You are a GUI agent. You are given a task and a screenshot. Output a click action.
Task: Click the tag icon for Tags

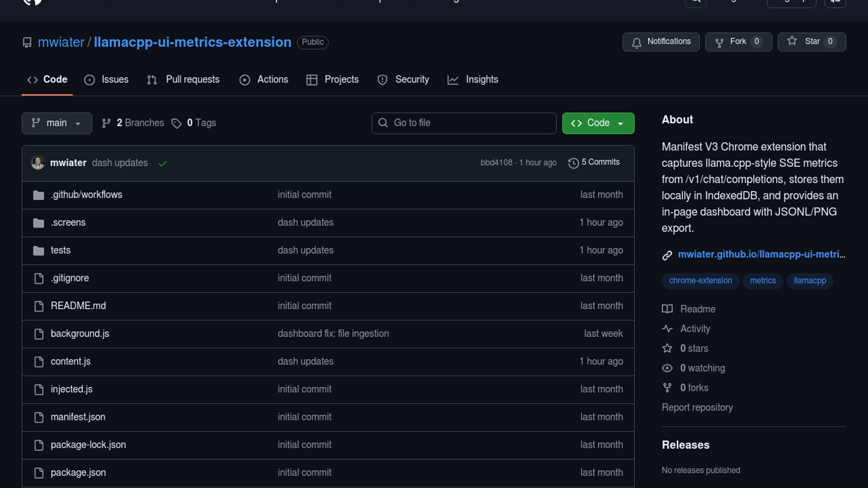pos(176,123)
